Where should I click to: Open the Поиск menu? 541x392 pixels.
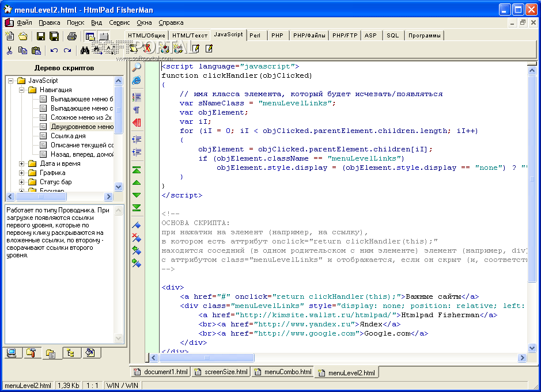click(75, 23)
